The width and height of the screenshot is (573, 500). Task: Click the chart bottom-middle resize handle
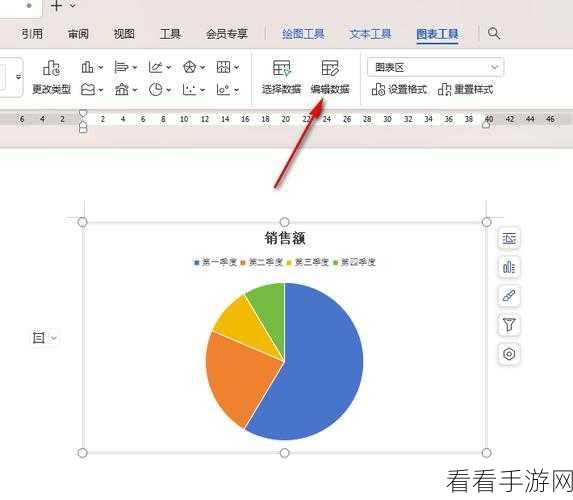[284, 453]
